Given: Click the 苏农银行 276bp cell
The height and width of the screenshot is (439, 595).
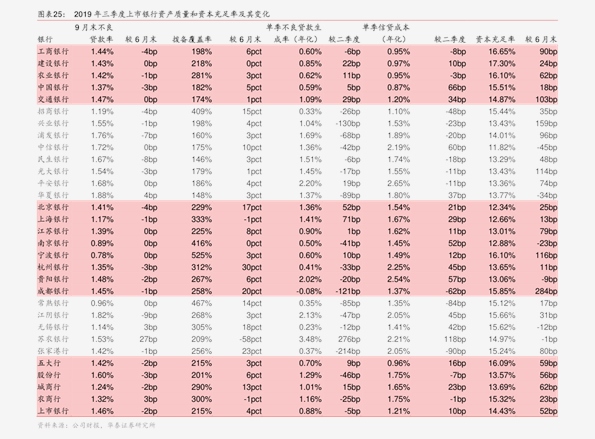Looking at the screenshot, I should click(x=349, y=339).
